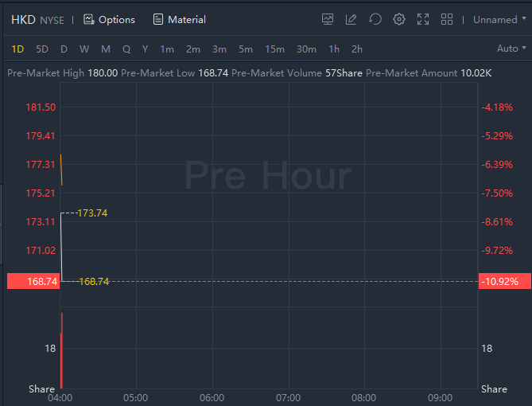Choose the weekly W timeframe
Image resolution: width=532 pixels, height=406 pixels.
click(84, 49)
